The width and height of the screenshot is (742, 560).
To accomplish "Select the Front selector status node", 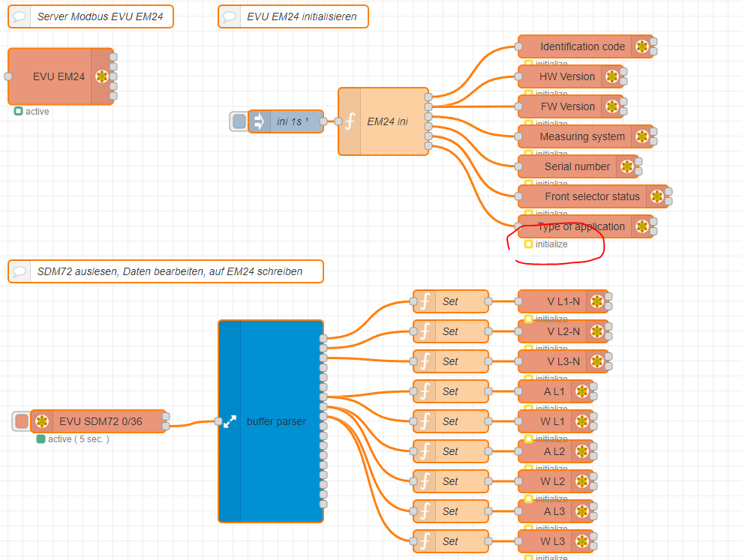I will point(593,196).
